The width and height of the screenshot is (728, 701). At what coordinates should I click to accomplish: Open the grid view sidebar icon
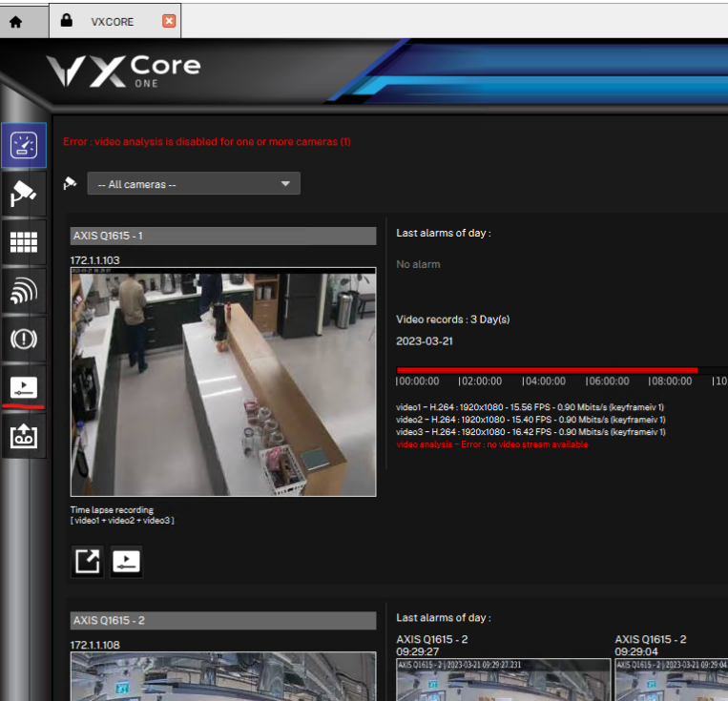click(24, 242)
